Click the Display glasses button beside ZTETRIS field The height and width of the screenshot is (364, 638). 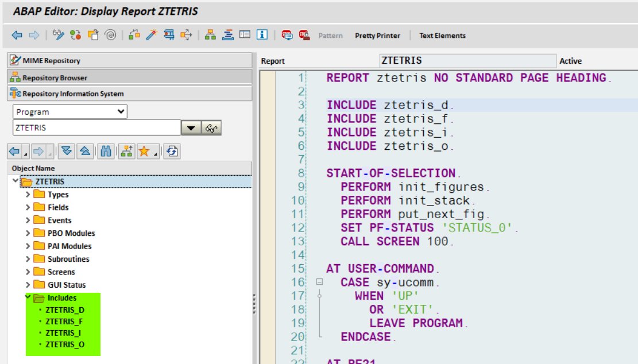(x=211, y=128)
